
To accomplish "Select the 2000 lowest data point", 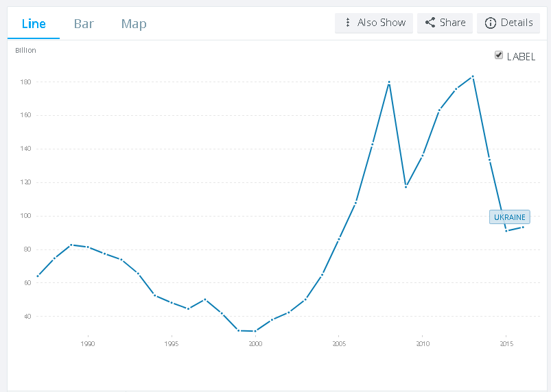I will (x=255, y=331).
